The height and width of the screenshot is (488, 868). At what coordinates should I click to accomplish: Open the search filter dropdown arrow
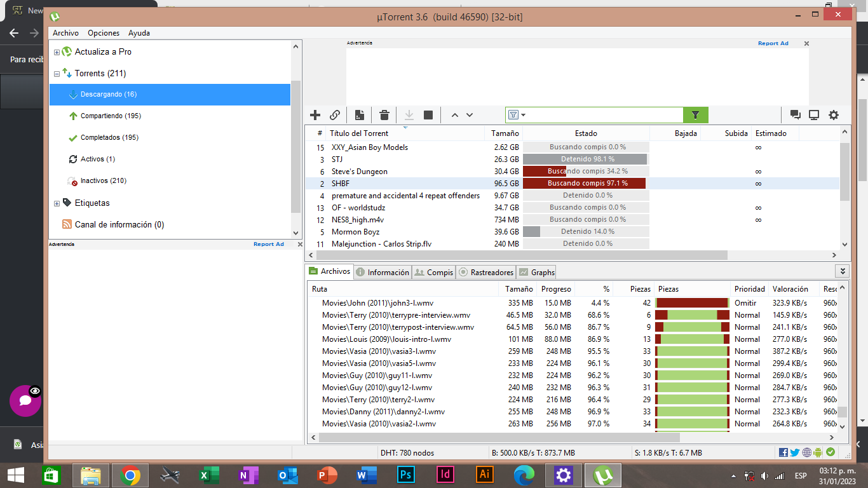point(523,115)
